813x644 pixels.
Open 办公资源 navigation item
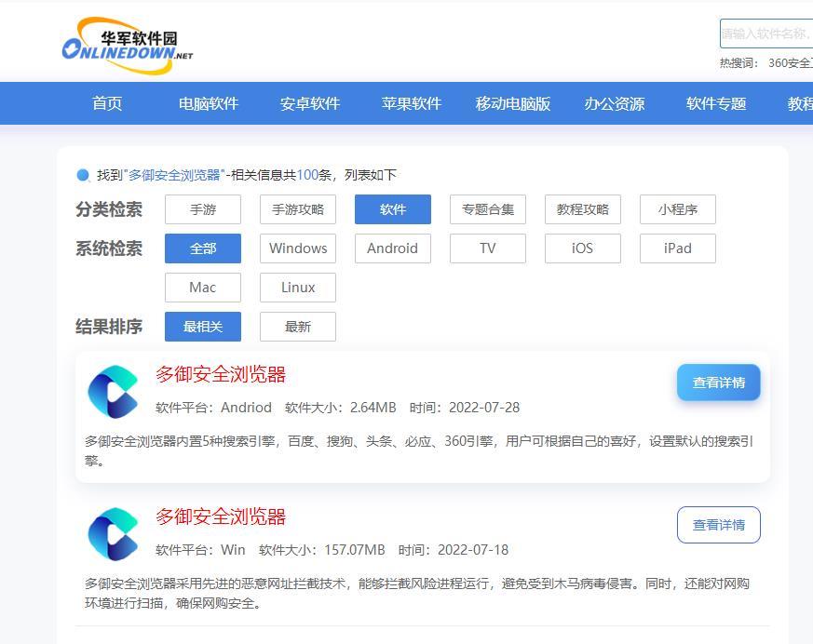coord(615,103)
